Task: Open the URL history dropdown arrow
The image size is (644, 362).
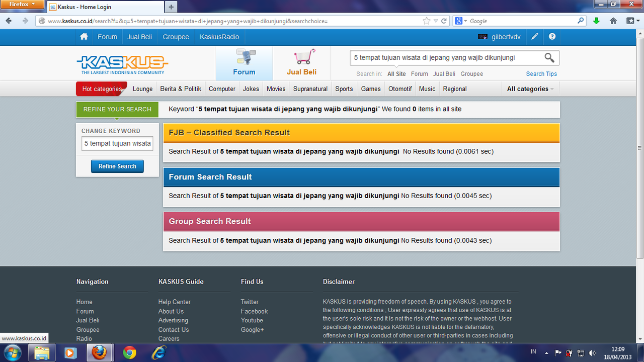Action: [436, 21]
